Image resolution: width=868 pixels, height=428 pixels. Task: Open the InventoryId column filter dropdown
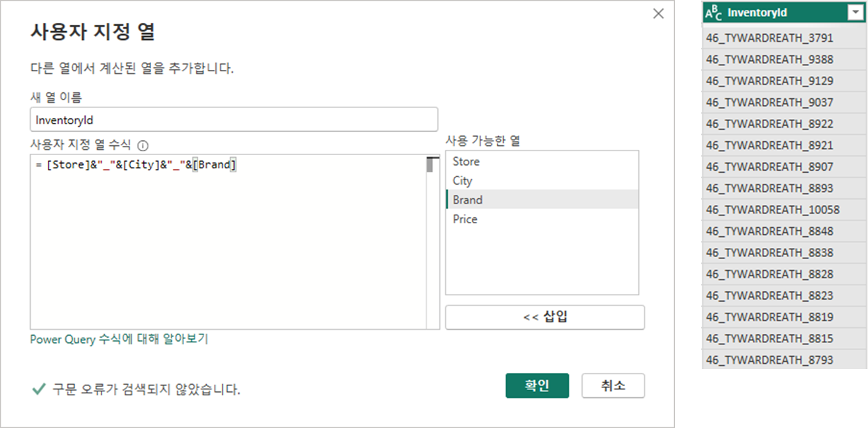[x=854, y=12]
